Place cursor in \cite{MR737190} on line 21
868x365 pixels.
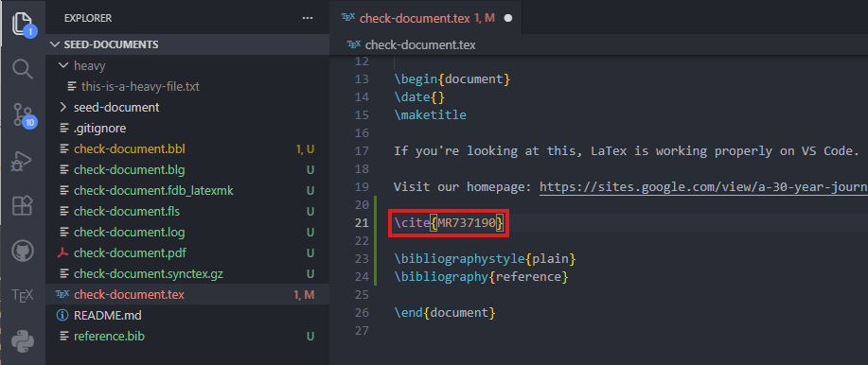pos(449,223)
